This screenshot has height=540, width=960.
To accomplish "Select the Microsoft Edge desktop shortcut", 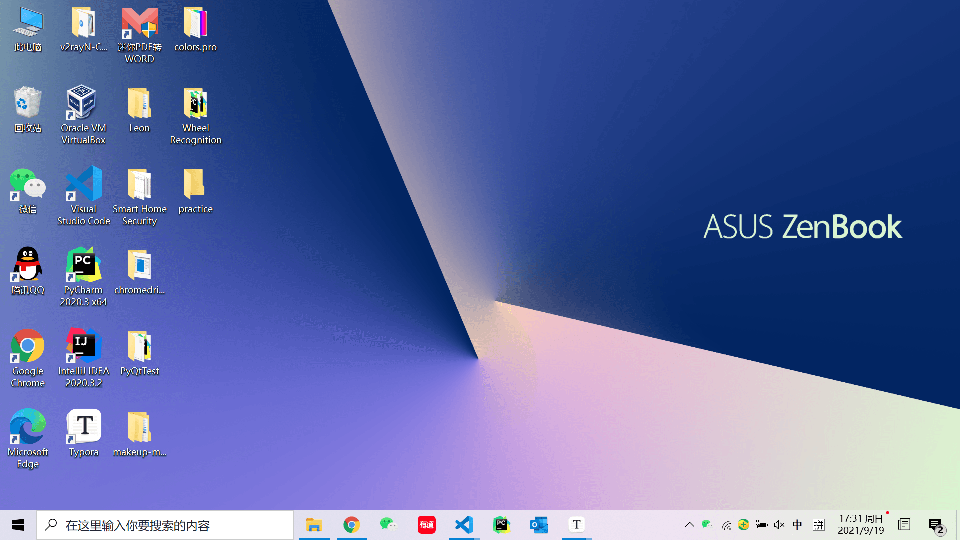I will (28, 439).
